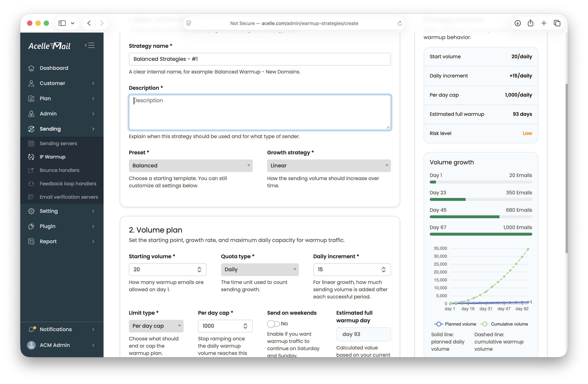Open Safari downloads button
The image size is (588, 384).
pos(518,23)
